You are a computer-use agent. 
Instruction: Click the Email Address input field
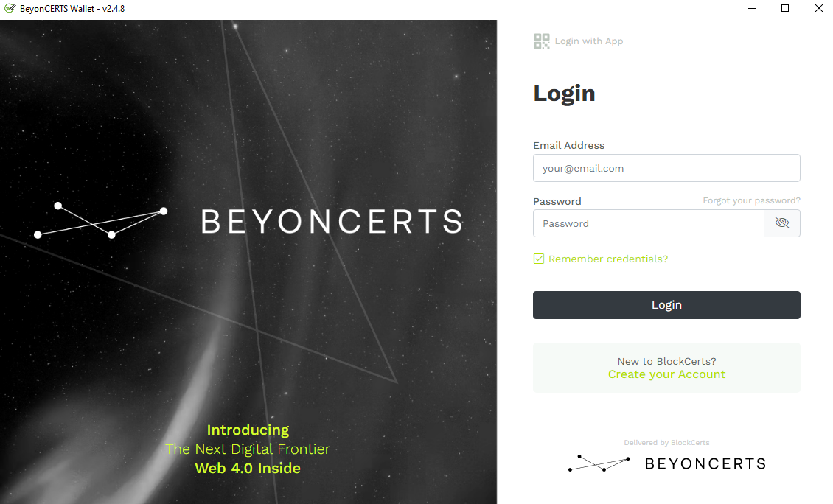tap(666, 168)
